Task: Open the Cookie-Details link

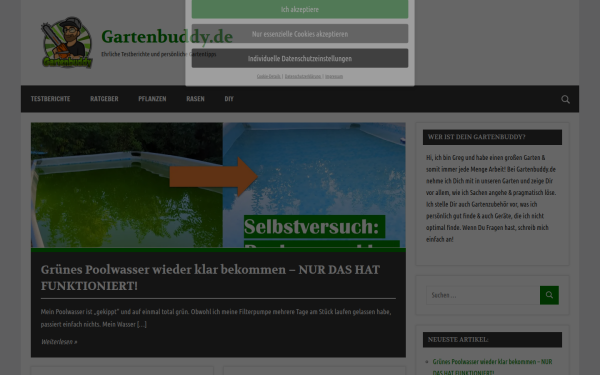Action: coord(268,76)
